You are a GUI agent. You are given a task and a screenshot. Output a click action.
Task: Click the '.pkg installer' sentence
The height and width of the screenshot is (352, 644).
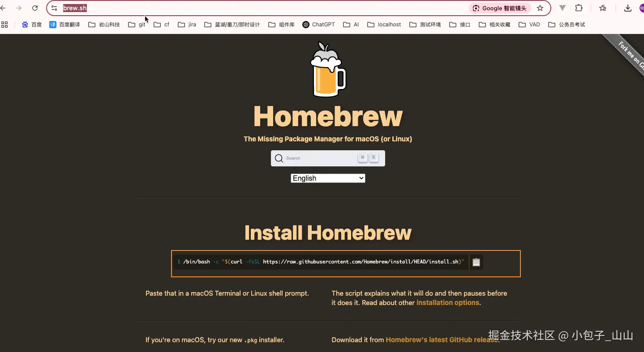click(215, 340)
